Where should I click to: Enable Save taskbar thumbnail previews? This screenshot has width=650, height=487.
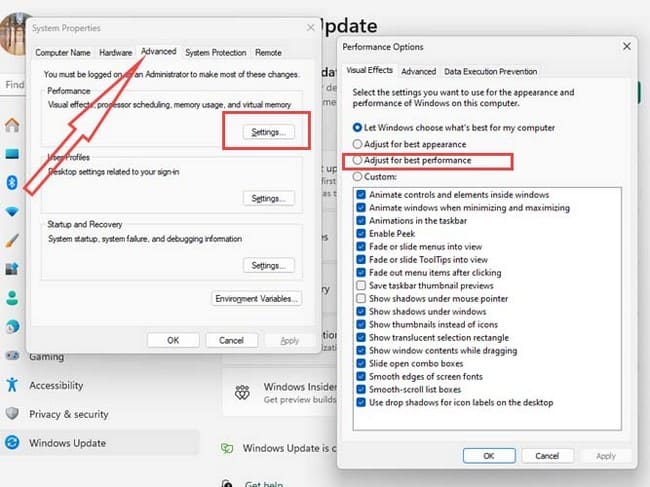click(x=362, y=286)
